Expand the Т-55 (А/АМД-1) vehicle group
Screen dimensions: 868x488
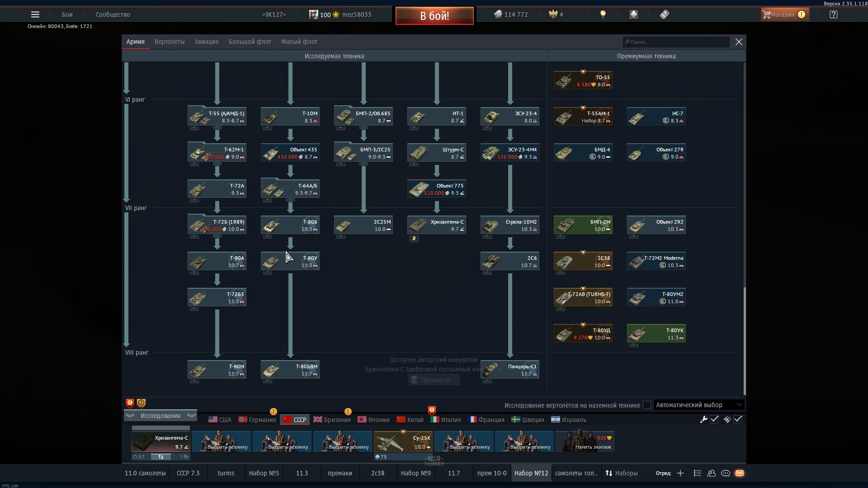click(217, 128)
